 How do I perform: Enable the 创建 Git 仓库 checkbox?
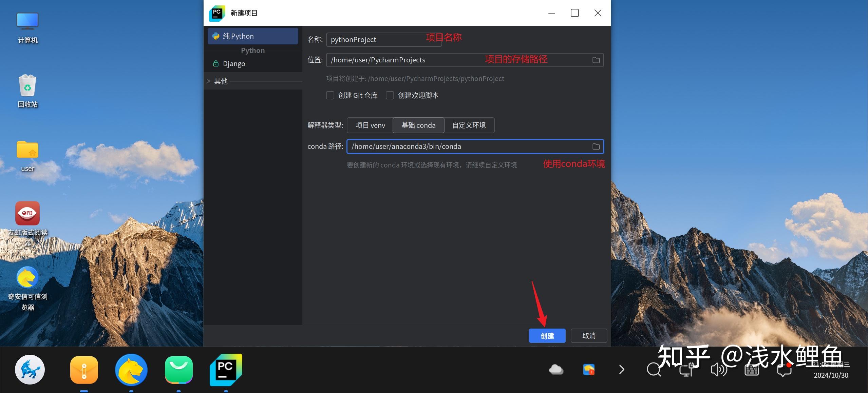[x=330, y=95]
